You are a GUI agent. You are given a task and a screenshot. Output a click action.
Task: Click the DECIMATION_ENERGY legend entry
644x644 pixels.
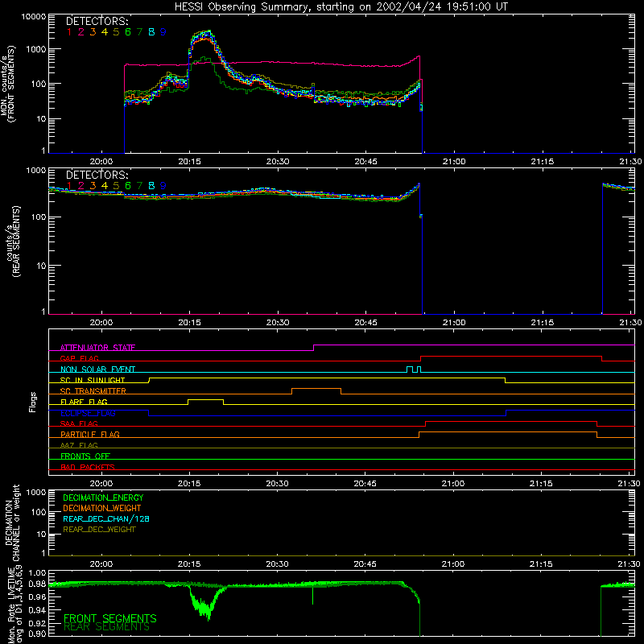(x=103, y=497)
